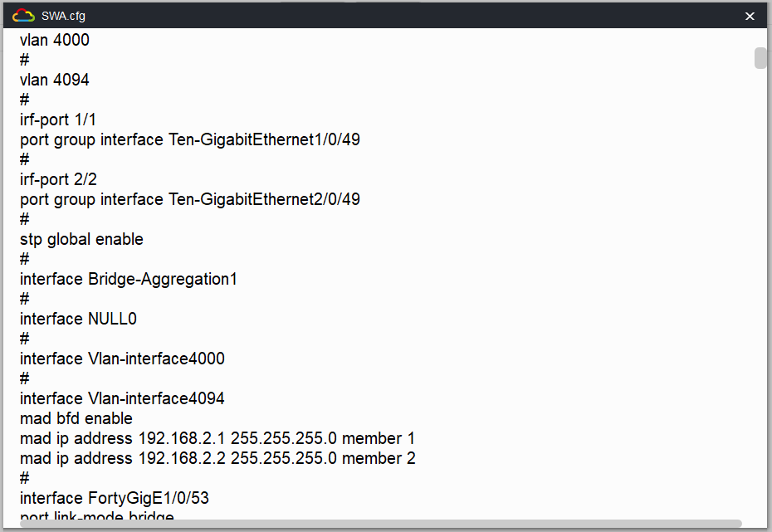The image size is (772, 532).
Task: Click the horizontal scrollbar at the bottom
Action: pos(374,524)
